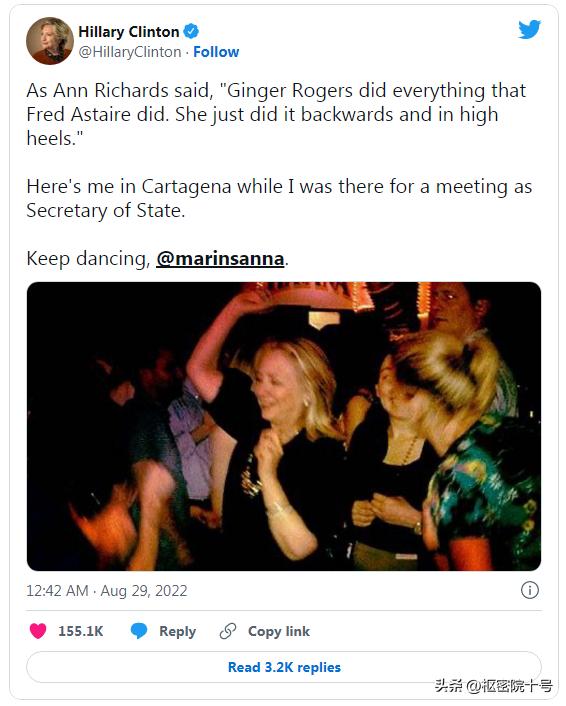This screenshot has height=706, width=566.
Task: Click the 12:42 AM · Aug 29, 2022 timestamp
Action: [x=107, y=590]
